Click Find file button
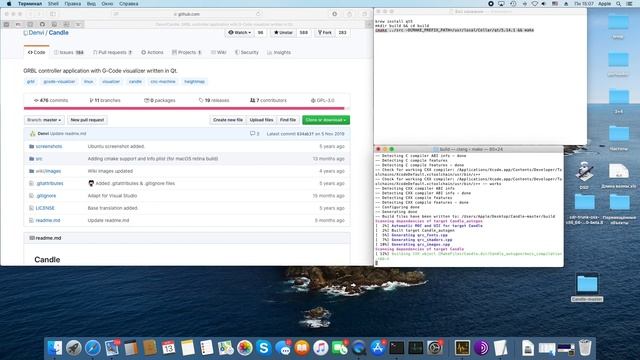This screenshot has width=640, height=360. point(288,120)
